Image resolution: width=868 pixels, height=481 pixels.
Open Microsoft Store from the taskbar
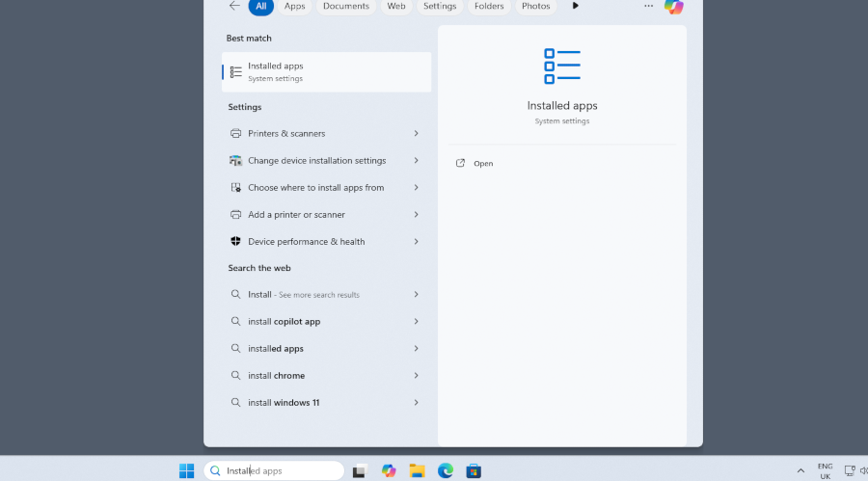[474, 471]
